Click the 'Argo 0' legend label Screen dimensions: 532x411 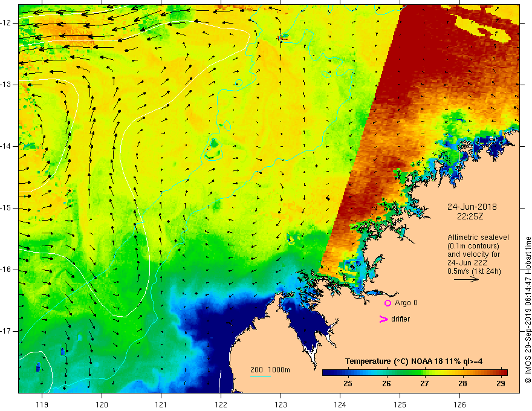click(x=406, y=303)
